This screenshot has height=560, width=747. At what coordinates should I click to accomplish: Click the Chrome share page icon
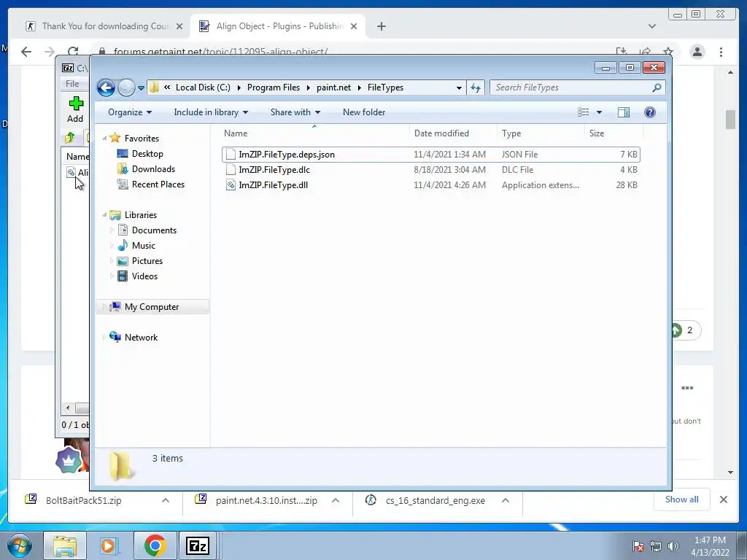(x=645, y=52)
